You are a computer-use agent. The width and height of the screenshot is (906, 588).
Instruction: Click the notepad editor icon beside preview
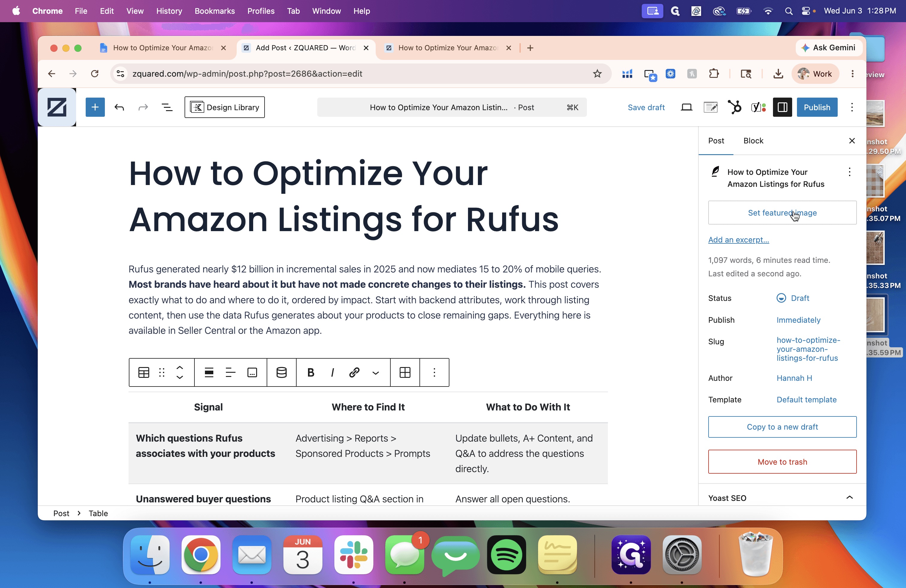tap(710, 107)
